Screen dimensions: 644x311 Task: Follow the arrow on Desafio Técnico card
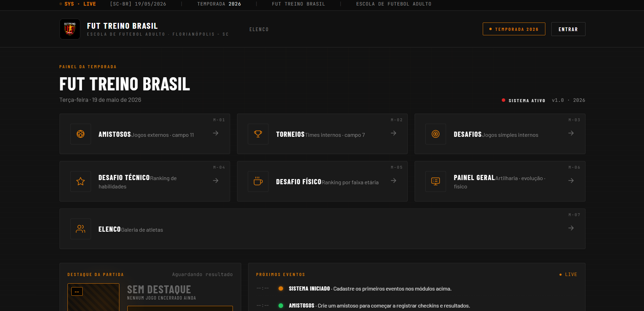(x=216, y=180)
